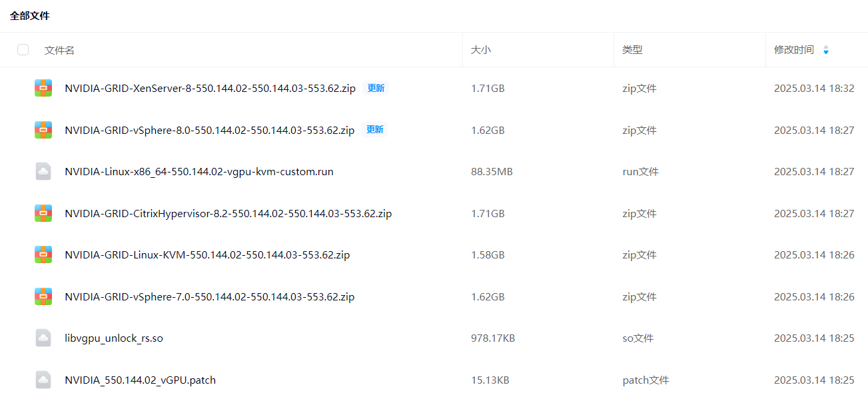Click the zip文件 type of vSphere-8.0 row

pos(640,131)
